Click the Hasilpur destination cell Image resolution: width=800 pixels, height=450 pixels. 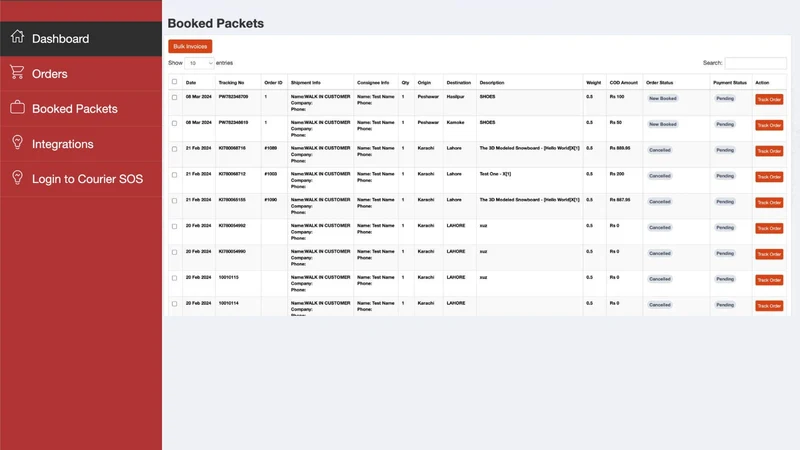tap(456, 96)
